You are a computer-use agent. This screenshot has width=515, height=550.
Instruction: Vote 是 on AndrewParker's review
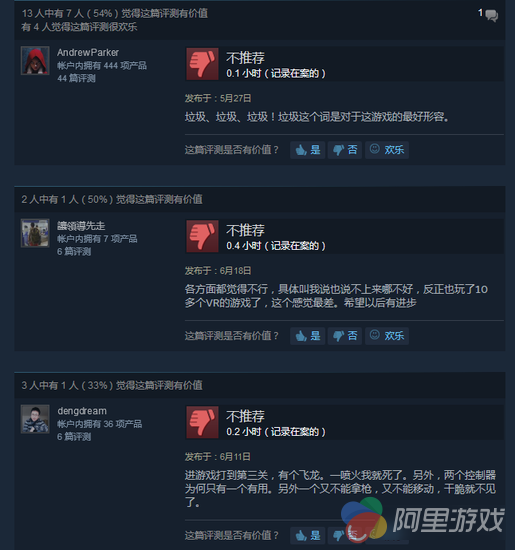pos(308,150)
